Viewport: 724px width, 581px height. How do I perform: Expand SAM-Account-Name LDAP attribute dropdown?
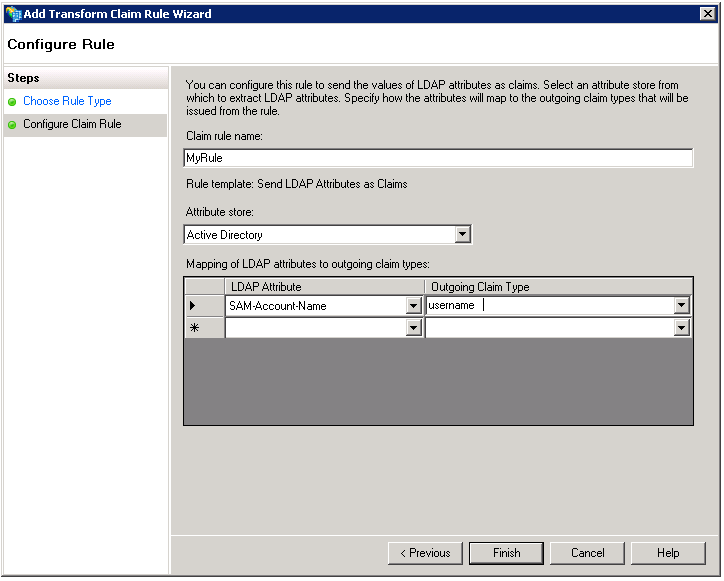pyautogui.click(x=413, y=306)
